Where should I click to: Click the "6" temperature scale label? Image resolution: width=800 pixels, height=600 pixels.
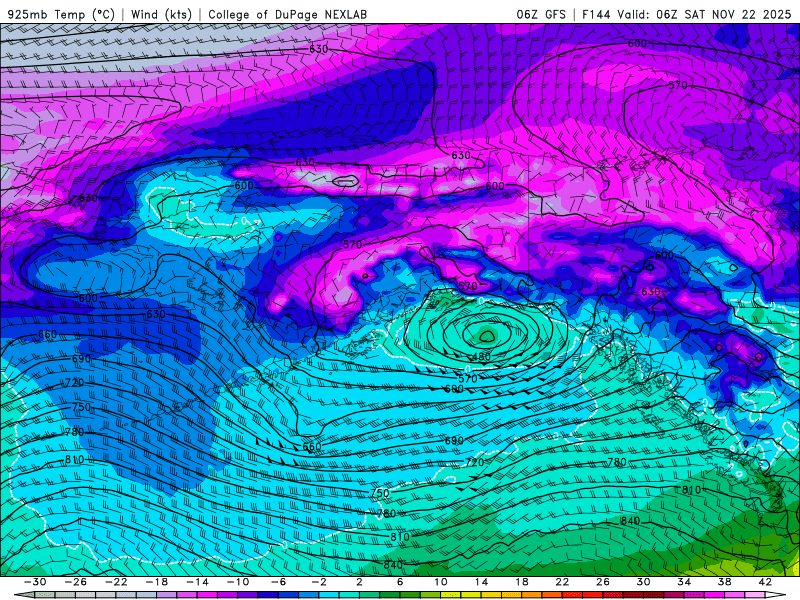click(400, 582)
